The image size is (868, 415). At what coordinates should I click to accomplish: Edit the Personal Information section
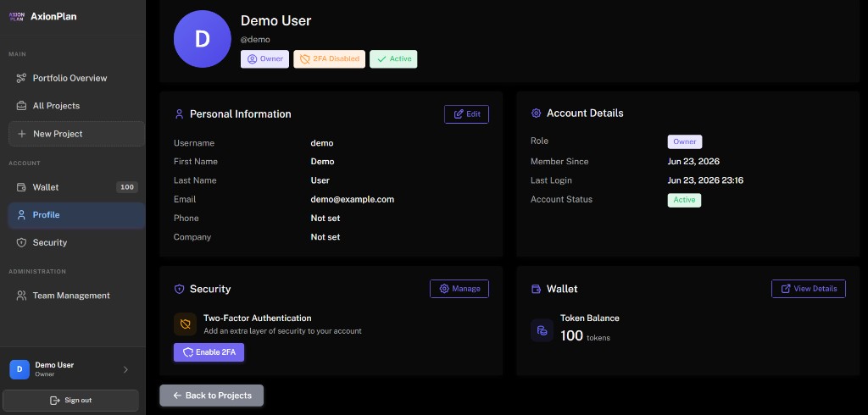[467, 114]
